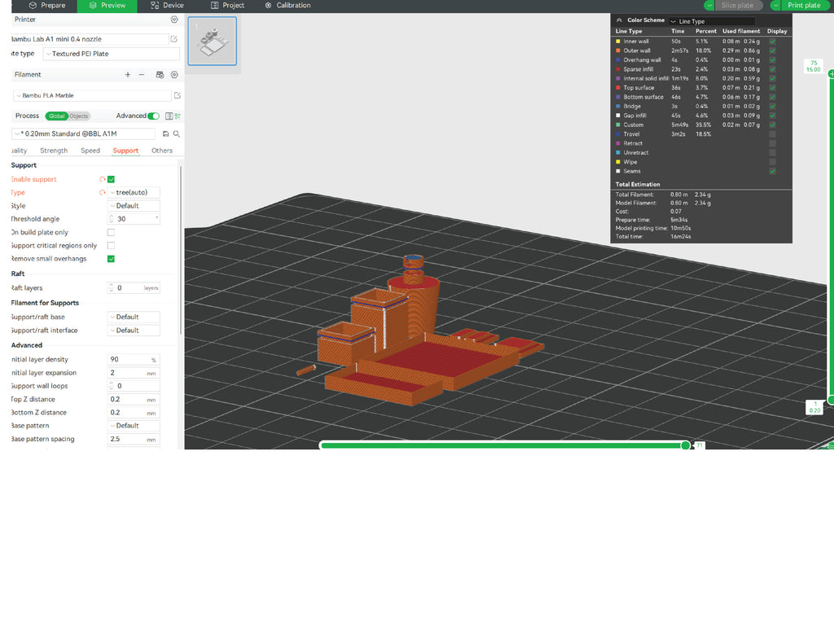Uncheck Enable support checkbox

[x=110, y=179]
